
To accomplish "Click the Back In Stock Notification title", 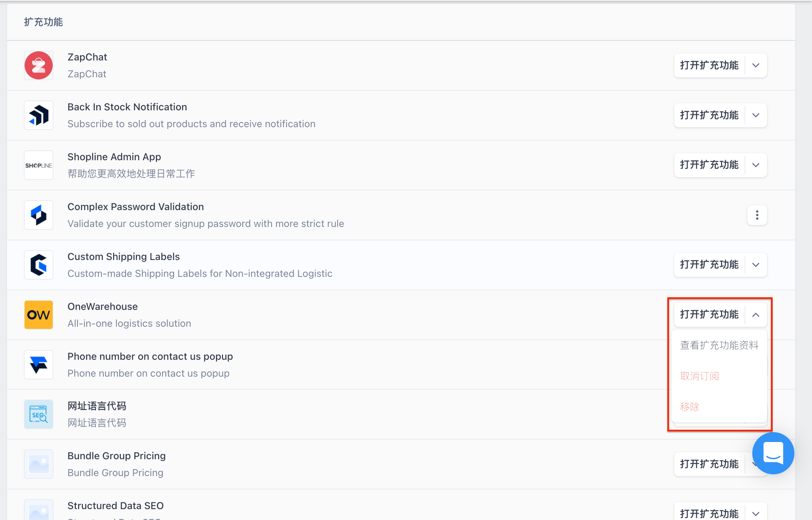I will click(127, 107).
